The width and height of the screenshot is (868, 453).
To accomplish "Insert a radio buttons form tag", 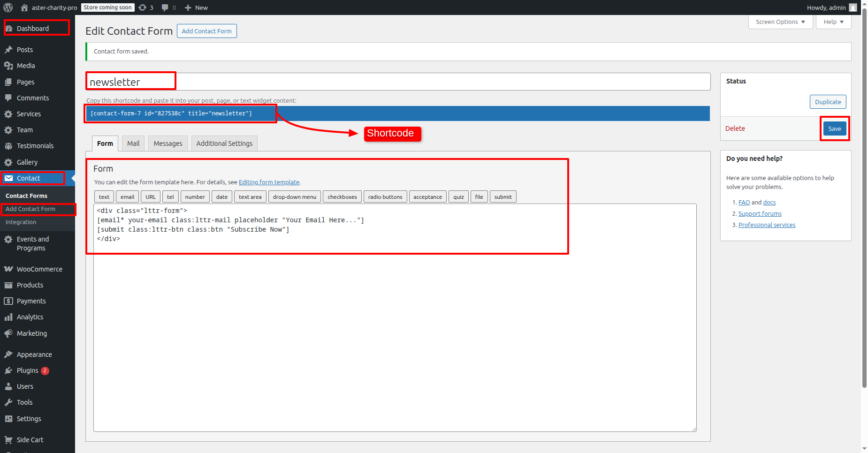I will pos(385,197).
